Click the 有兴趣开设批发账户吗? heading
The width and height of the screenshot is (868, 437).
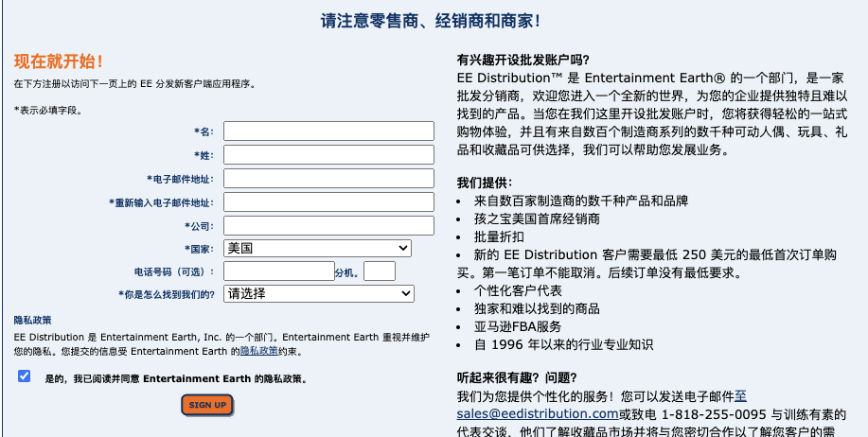[523, 60]
